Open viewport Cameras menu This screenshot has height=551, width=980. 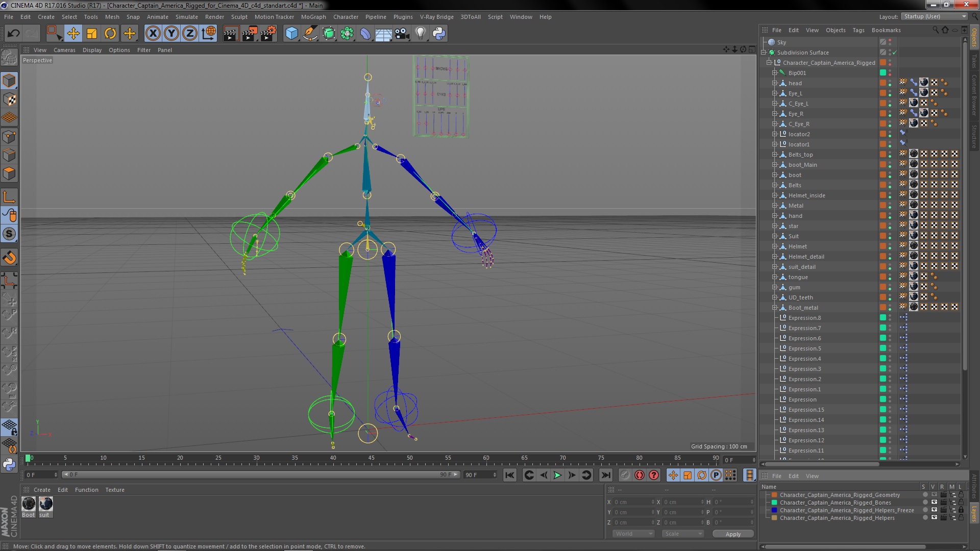[x=64, y=50]
